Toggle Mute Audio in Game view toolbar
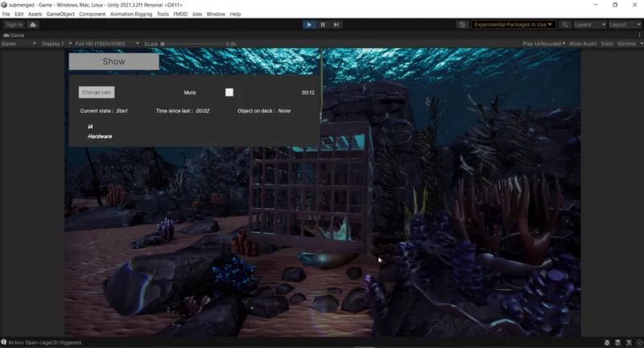The image size is (644, 348). point(583,43)
